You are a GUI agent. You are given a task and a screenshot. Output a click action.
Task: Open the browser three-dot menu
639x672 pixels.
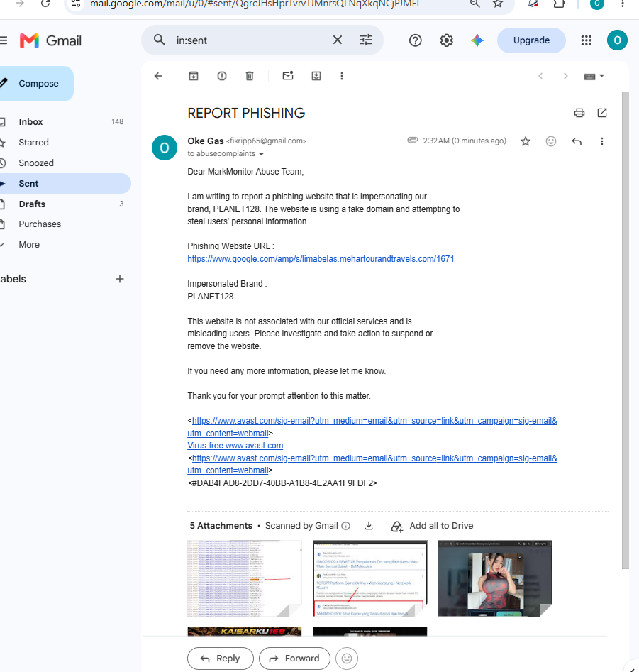coord(622,4)
